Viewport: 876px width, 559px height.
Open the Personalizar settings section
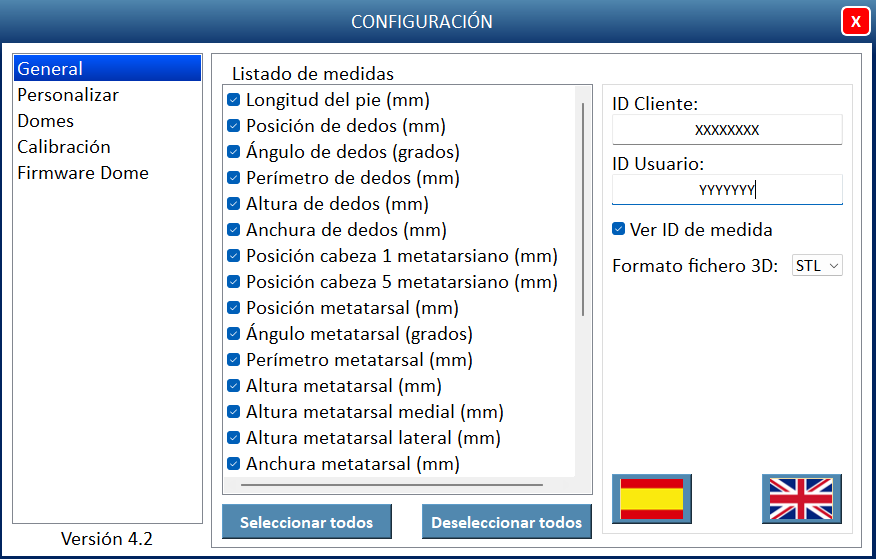click(x=68, y=95)
